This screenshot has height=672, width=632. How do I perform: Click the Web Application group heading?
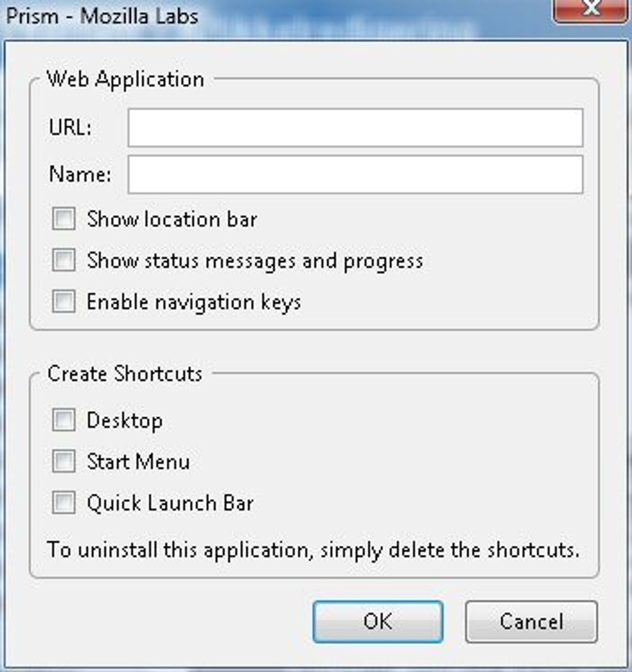pos(126,80)
